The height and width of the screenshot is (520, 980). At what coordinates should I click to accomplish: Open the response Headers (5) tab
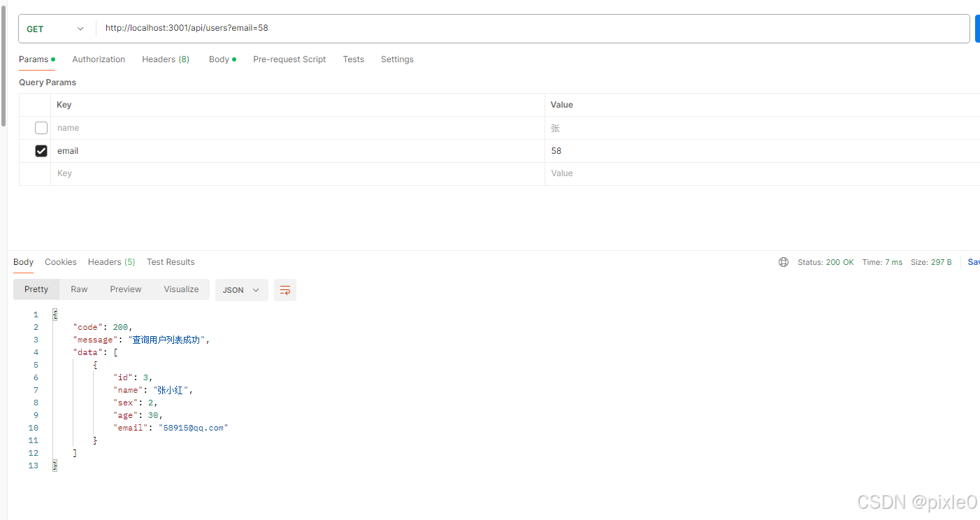click(112, 262)
